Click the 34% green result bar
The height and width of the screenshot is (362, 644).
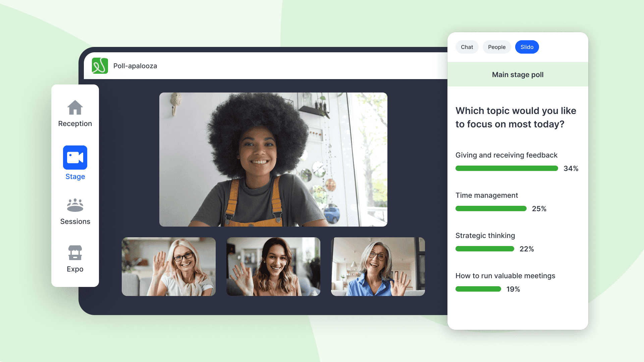click(x=506, y=168)
